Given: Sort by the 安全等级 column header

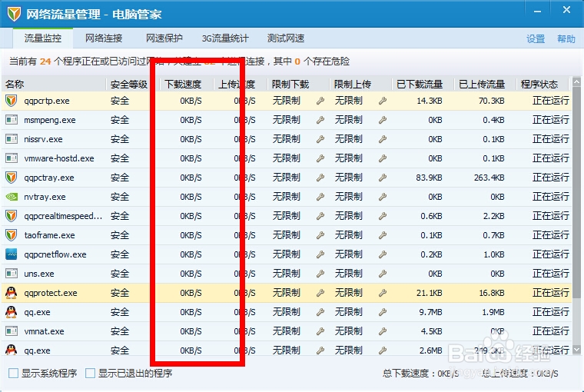Looking at the screenshot, I should click(129, 85).
